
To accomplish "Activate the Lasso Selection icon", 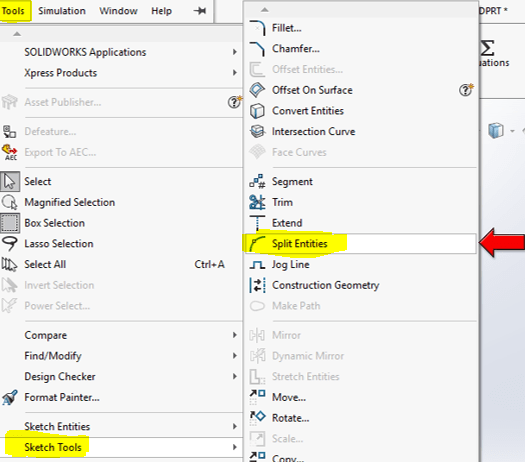I will pyautogui.click(x=9, y=244).
